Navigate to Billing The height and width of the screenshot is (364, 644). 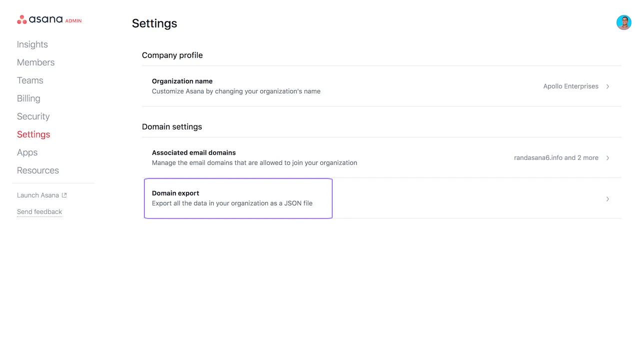tap(28, 98)
